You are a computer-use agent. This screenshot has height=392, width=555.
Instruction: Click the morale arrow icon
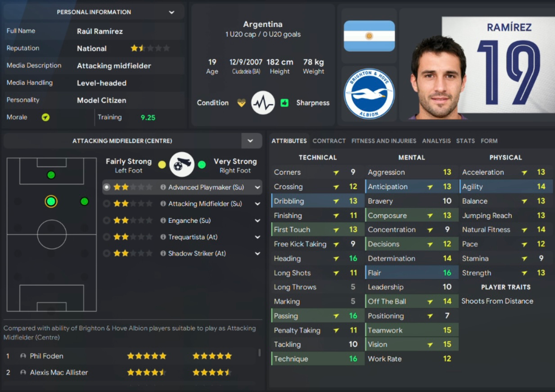tap(45, 117)
